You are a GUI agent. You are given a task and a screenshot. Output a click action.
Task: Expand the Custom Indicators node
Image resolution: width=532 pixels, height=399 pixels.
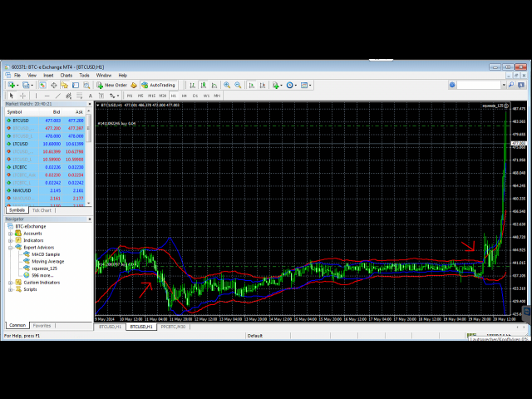click(x=10, y=282)
